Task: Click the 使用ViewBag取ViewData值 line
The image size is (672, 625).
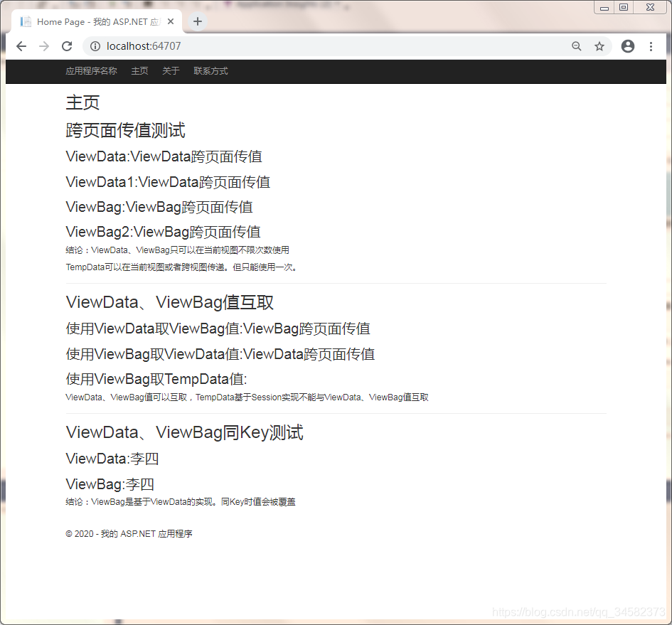Action: coord(220,354)
